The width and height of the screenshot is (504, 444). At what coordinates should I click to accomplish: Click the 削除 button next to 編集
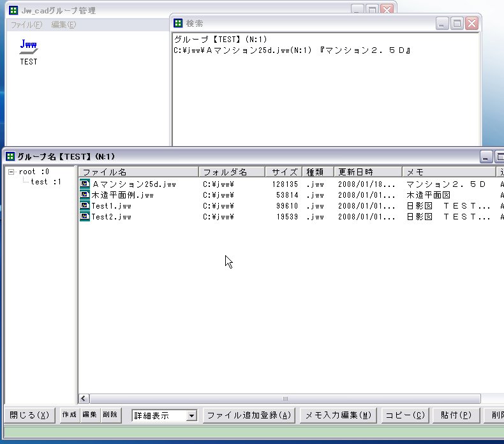click(110, 415)
